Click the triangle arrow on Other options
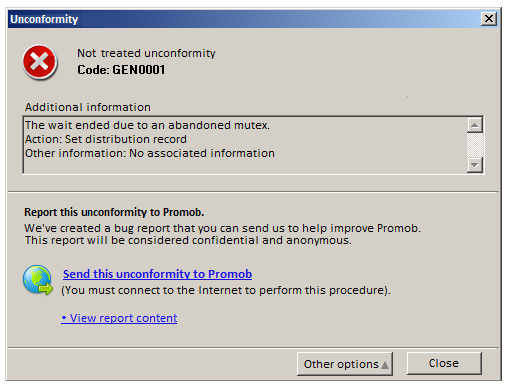The height and width of the screenshot is (388, 507). pyautogui.click(x=385, y=365)
